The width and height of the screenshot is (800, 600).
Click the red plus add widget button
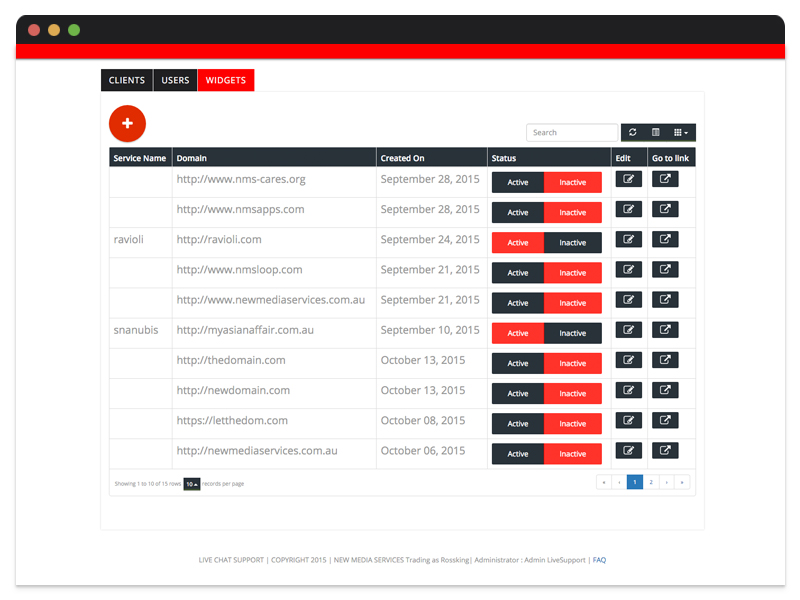127,123
